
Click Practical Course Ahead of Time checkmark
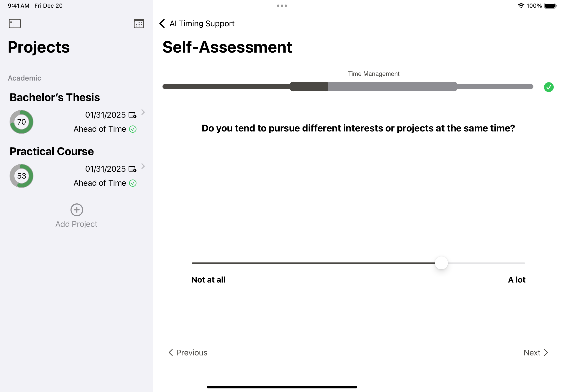[133, 183]
